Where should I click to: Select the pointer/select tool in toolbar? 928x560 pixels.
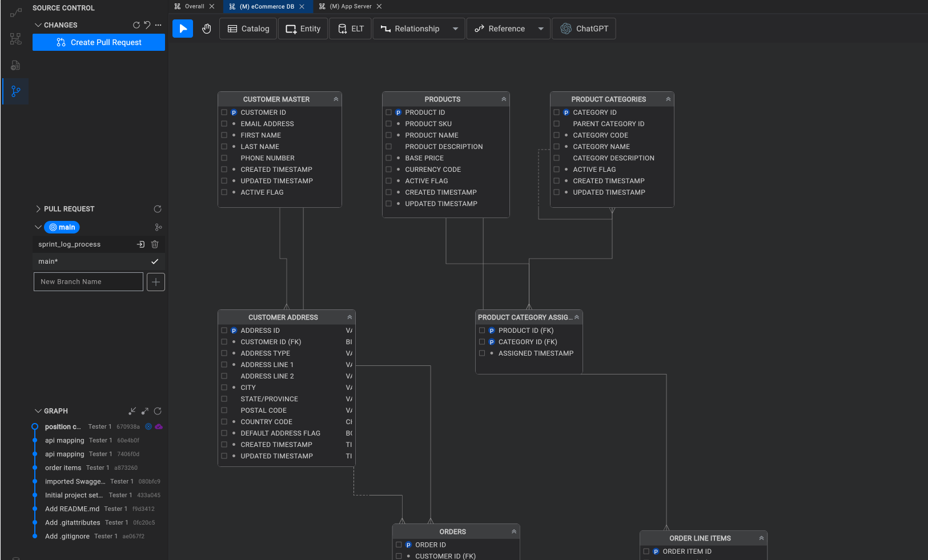click(x=183, y=29)
